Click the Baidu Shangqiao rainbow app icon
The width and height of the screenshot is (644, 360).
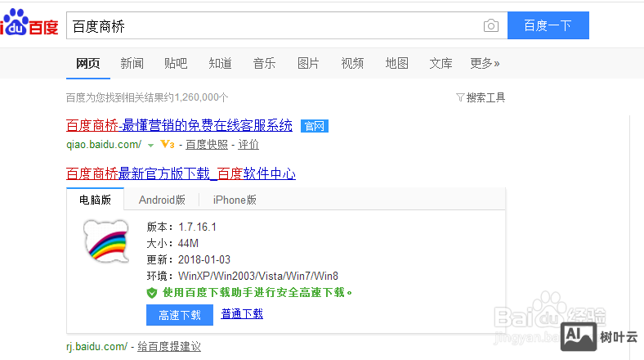coord(107,241)
